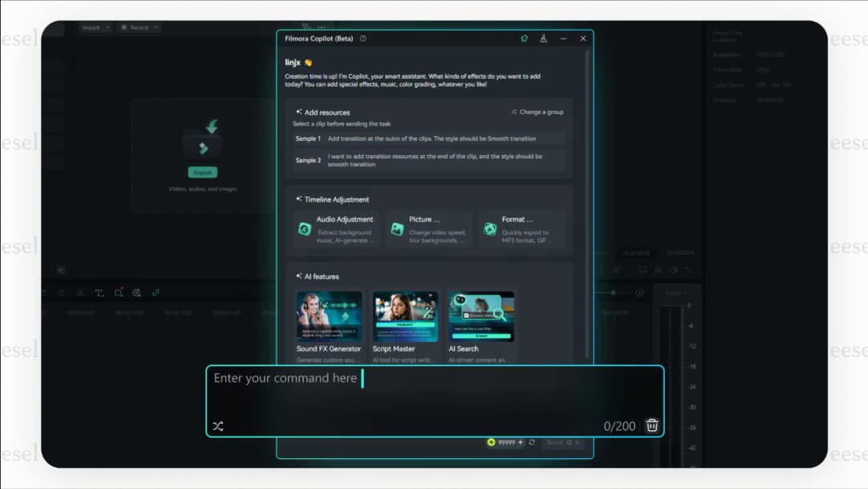Click the import folder icon in media panel
868x489 pixels.
pos(203,138)
